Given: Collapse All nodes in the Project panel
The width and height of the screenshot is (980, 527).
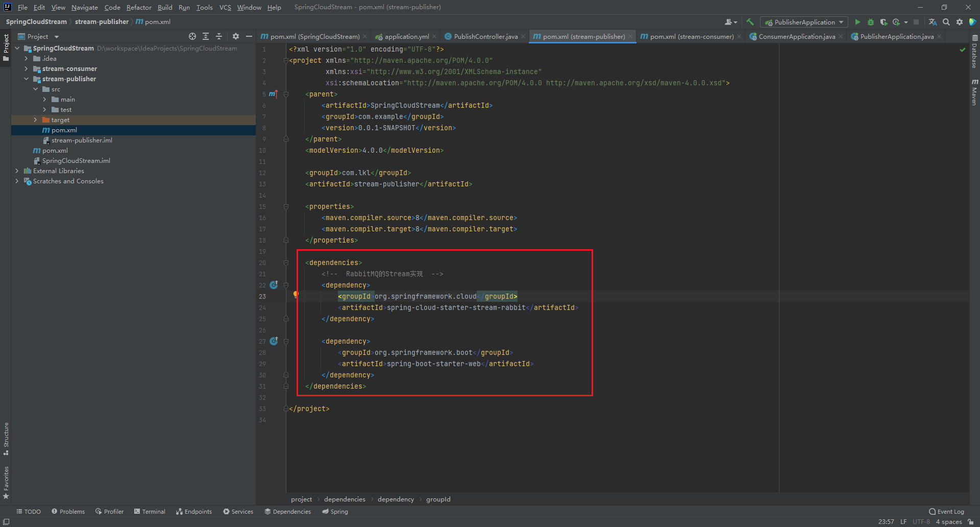Looking at the screenshot, I should click(x=219, y=36).
